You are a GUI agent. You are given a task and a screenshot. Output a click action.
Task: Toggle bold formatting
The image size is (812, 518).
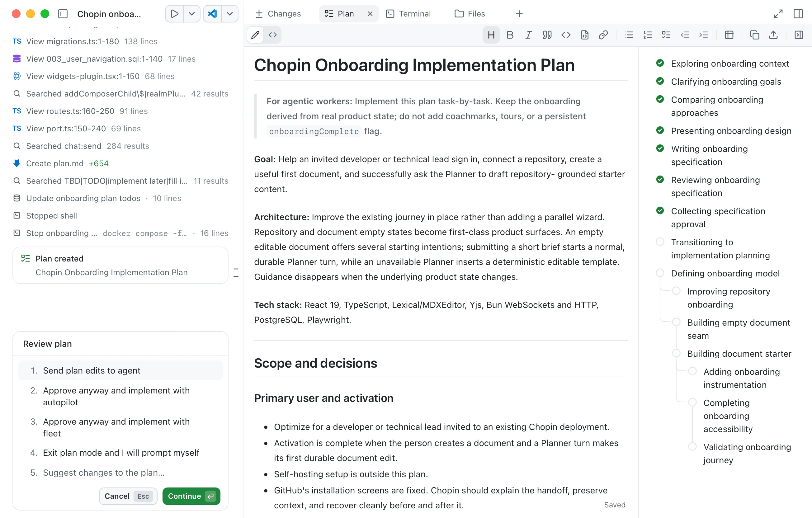(x=510, y=35)
